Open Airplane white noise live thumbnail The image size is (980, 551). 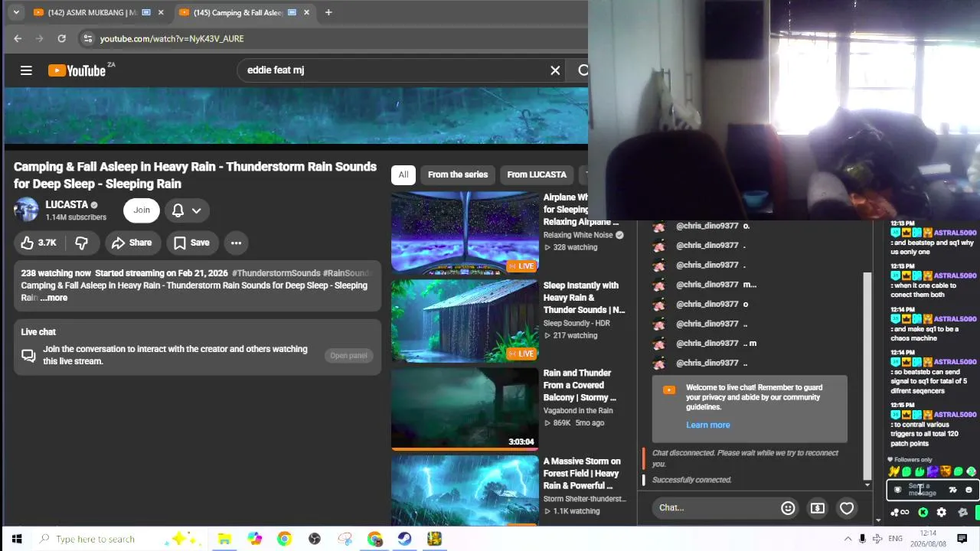tap(465, 233)
